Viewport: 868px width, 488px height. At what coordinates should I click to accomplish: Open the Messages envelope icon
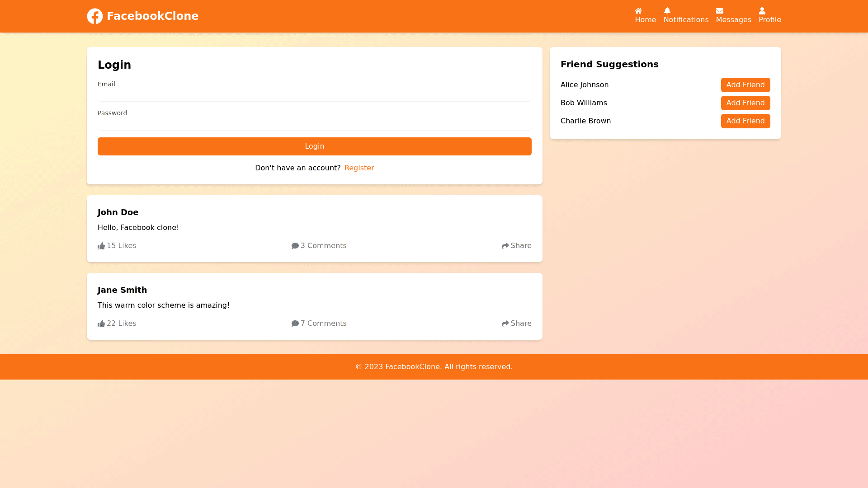click(x=721, y=11)
